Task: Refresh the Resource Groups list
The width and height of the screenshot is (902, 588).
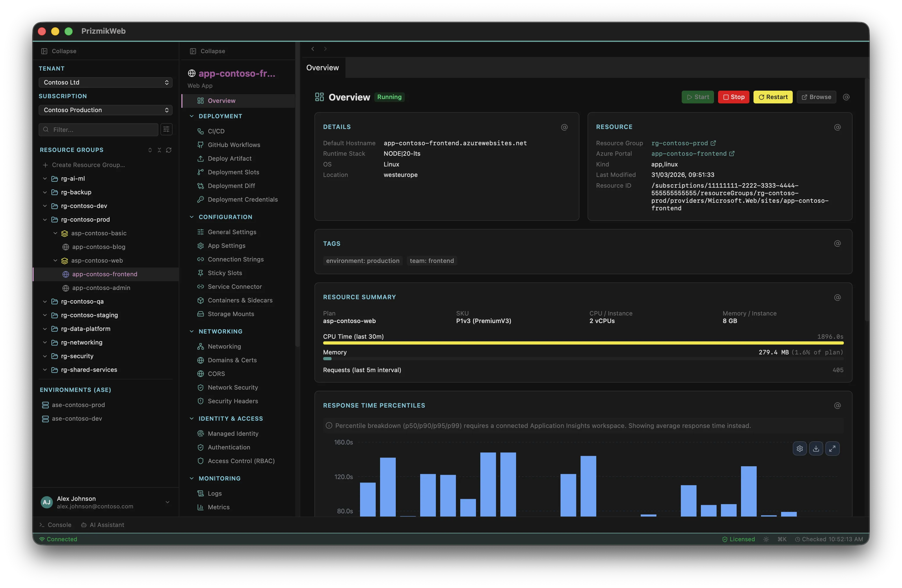Action: point(169,150)
